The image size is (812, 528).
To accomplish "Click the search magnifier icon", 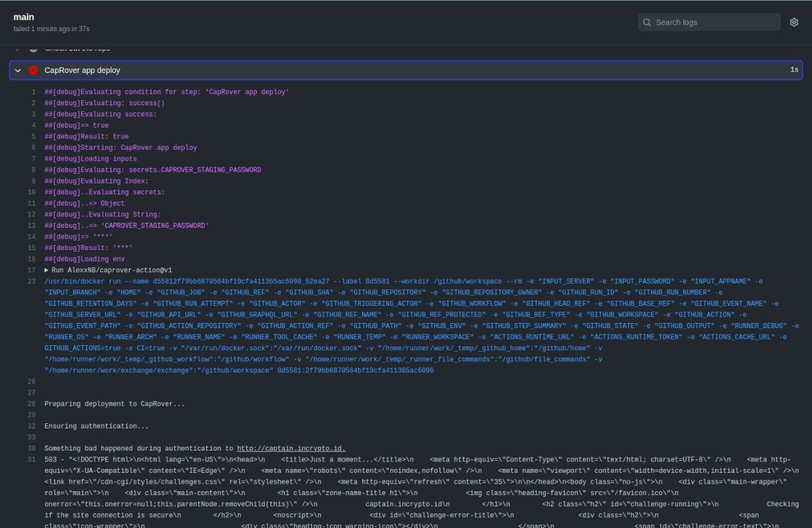I will point(647,22).
